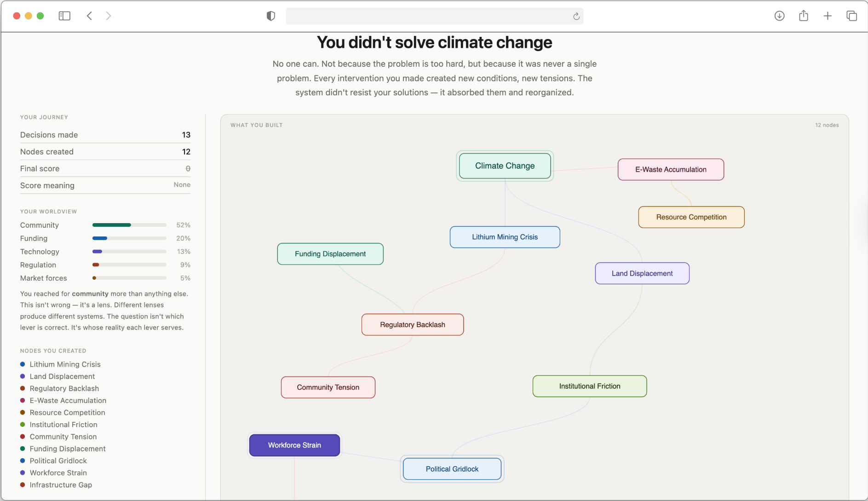The width and height of the screenshot is (868, 501).
Task: Click the Community worldview progress bar
Action: pyautogui.click(x=129, y=225)
